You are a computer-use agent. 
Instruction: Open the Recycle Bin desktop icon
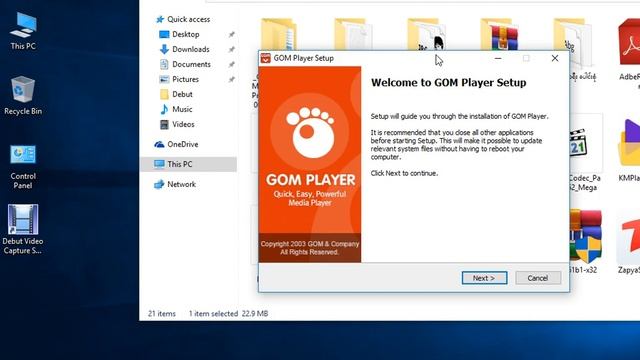click(23, 96)
